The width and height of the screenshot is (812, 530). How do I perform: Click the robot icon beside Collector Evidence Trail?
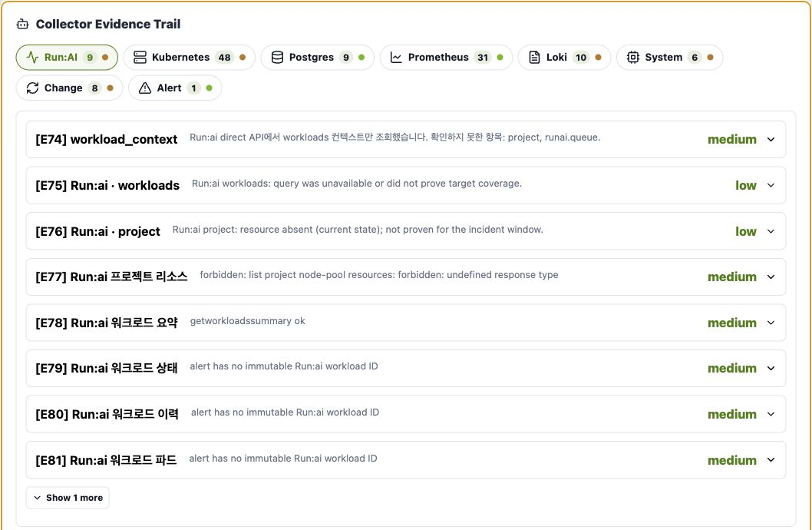pyautogui.click(x=23, y=24)
